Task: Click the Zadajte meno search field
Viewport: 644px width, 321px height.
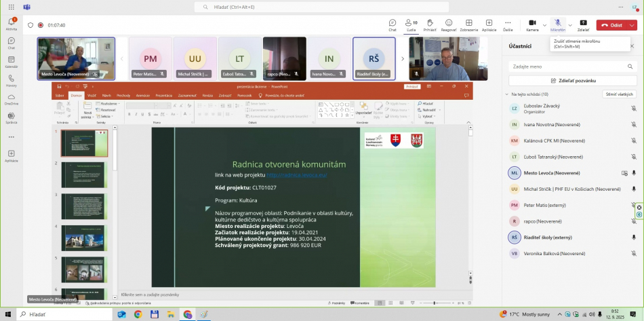Action: pyautogui.click(x=572, y=67)
